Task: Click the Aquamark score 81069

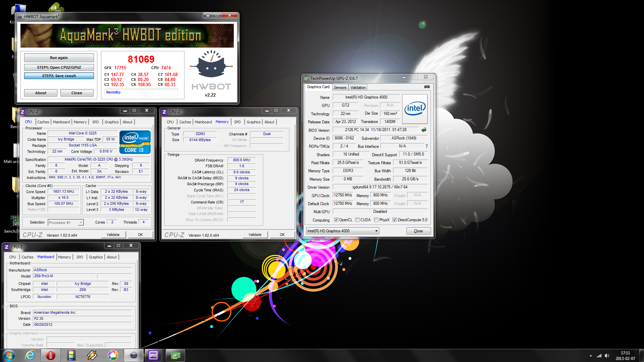Action: pyautogui.click(x=141, y=59)
